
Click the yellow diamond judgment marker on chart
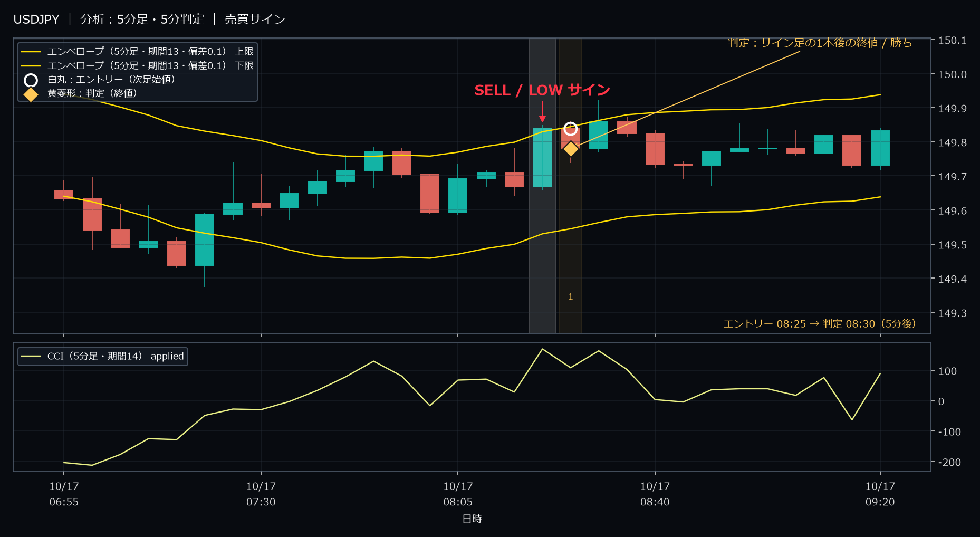click(570, 149)
